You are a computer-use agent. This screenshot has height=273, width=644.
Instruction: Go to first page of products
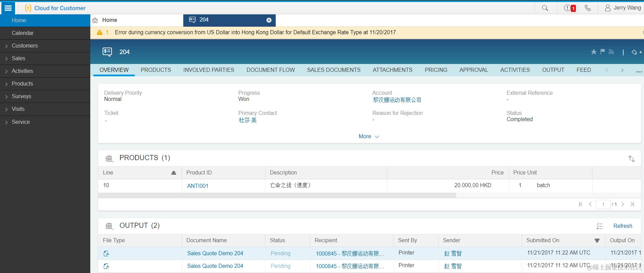580,204
